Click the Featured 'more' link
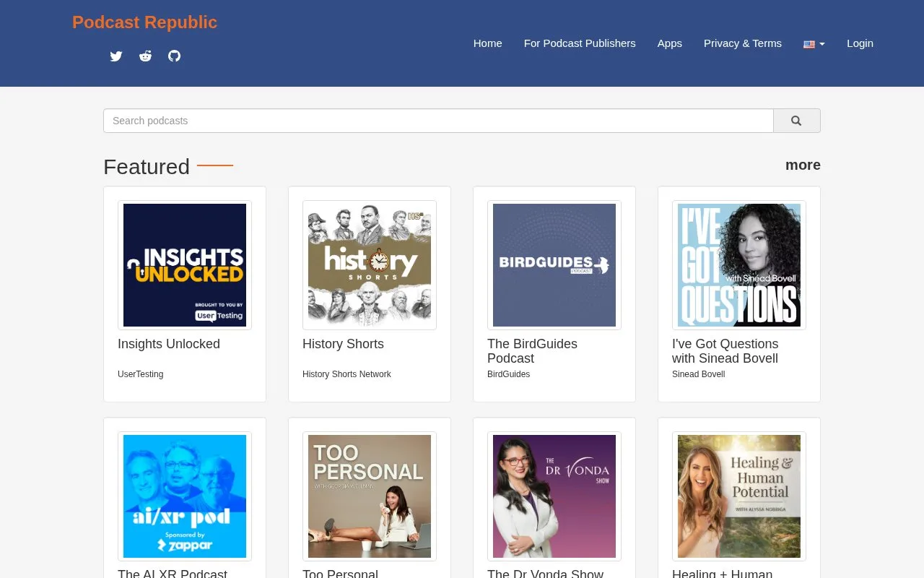Screen dimensions: 924x578 [803, 165]
